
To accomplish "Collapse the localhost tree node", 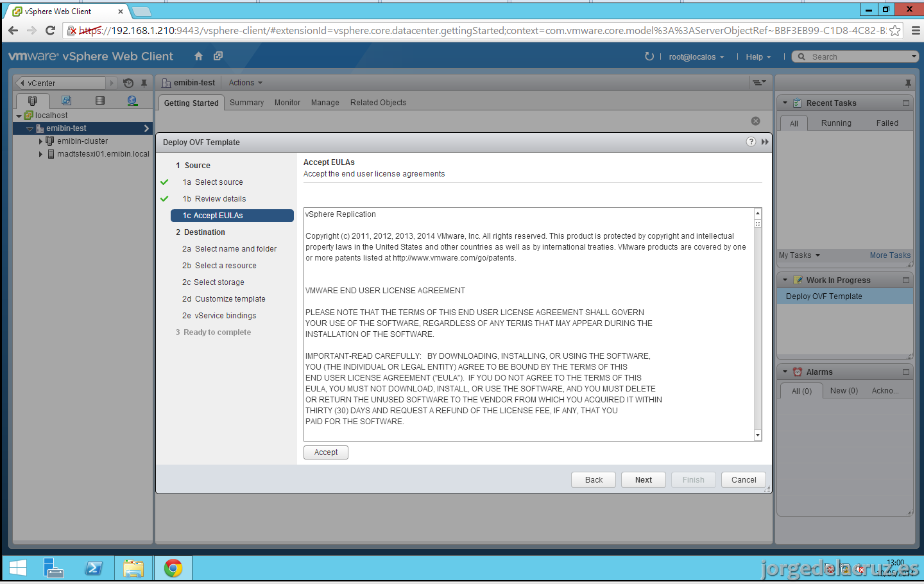I will pyautogui.click(x=19, y=116).
